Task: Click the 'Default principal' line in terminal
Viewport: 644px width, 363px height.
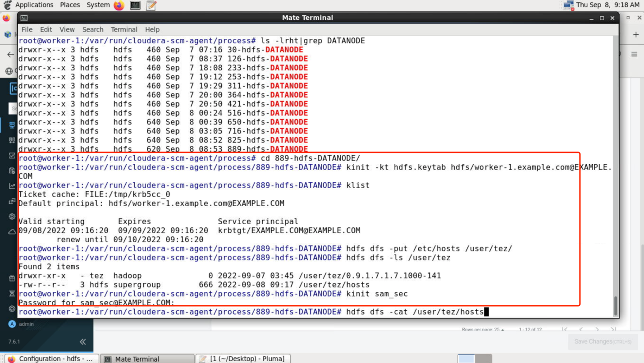Action: coord(151,203)
